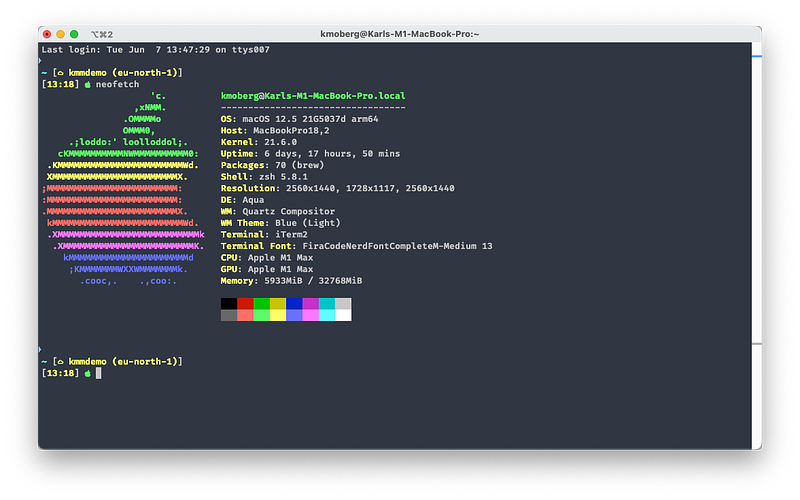Viewport: 800px width, 500px height.
Task: Click the bright cyan palette block
Action: tap(327, 315)
